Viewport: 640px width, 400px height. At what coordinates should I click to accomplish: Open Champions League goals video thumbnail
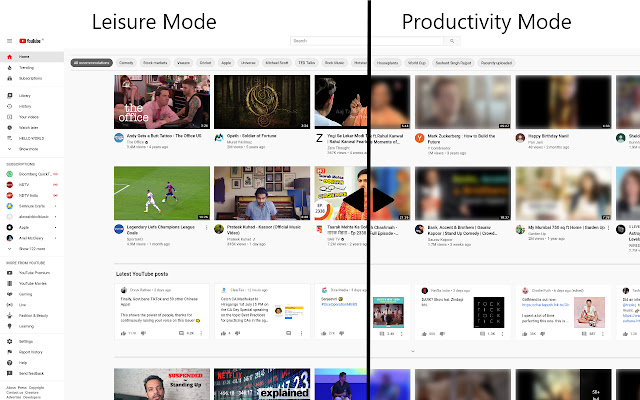[162, 193]
